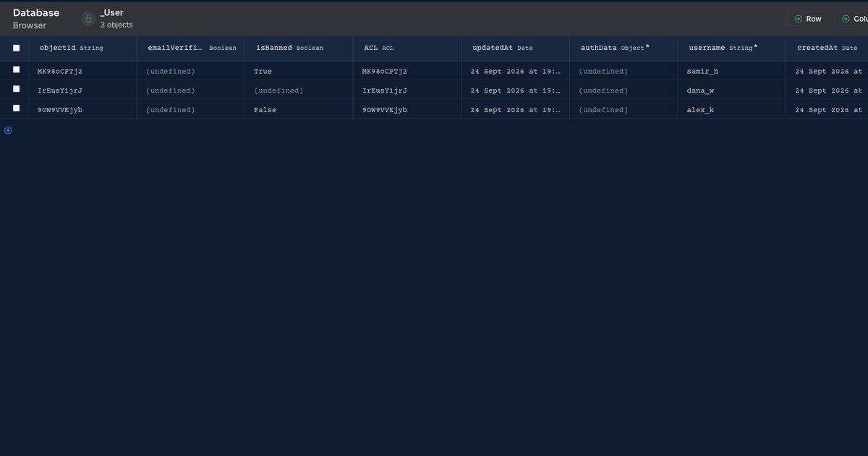
Task: Tick the checkbox for row IrEusY1jrJ
Action: 16,88
